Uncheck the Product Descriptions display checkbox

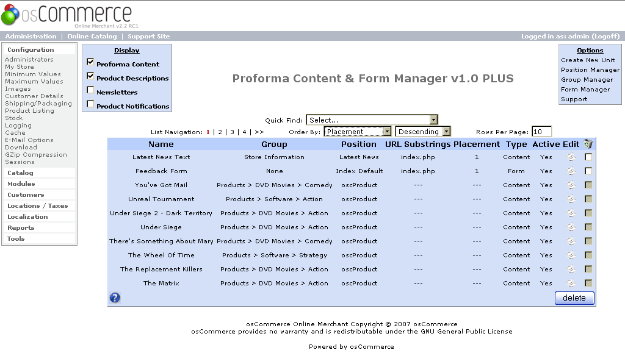[x=90, y=76]
